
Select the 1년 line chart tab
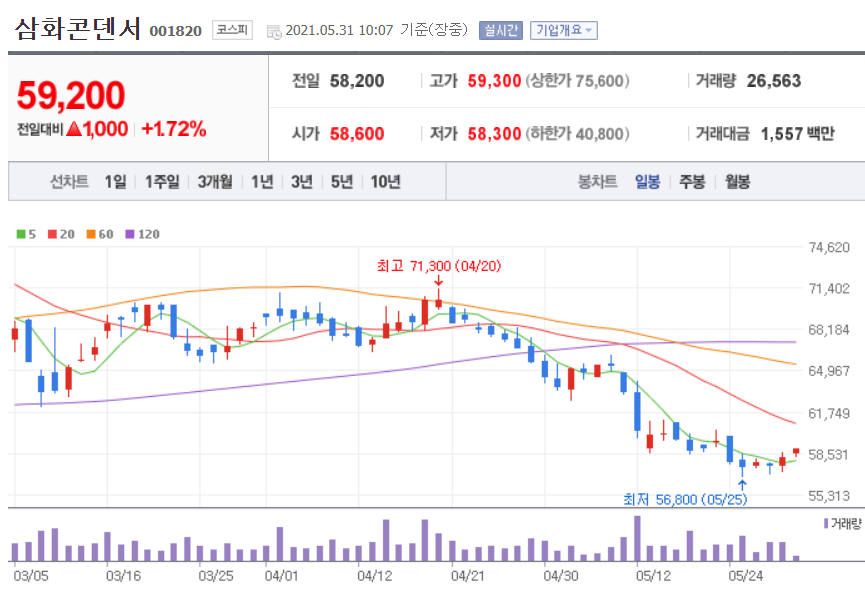[262, 182]
